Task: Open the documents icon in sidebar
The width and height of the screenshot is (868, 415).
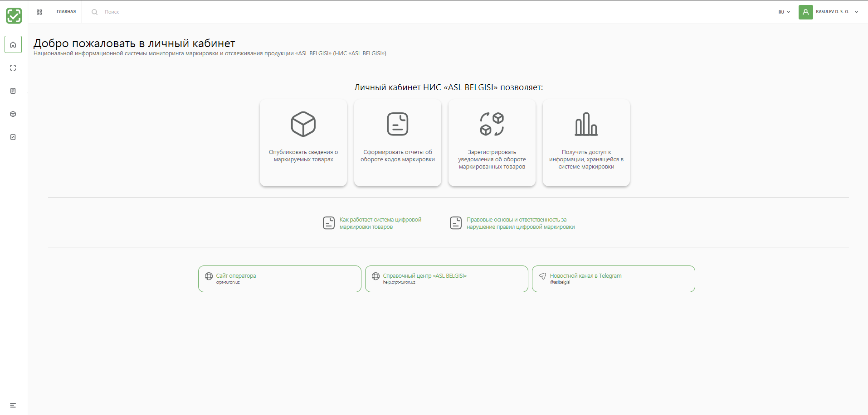Action: coord(13,91)
